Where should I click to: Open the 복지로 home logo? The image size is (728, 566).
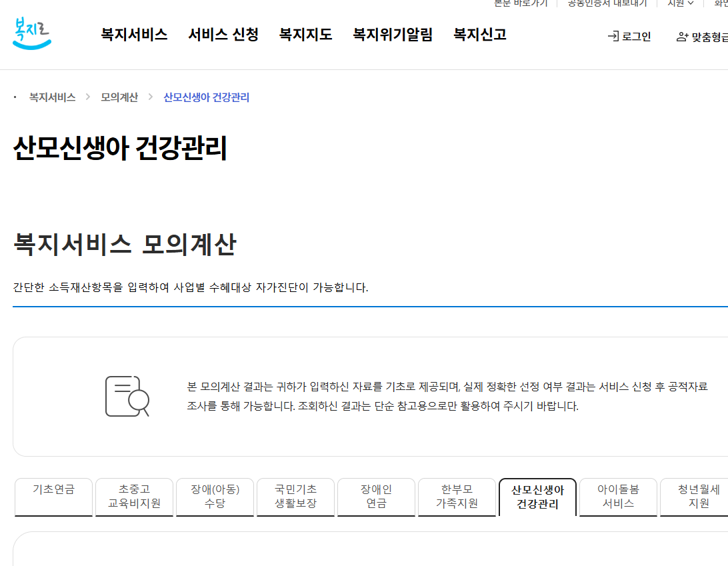coord(32,33)
